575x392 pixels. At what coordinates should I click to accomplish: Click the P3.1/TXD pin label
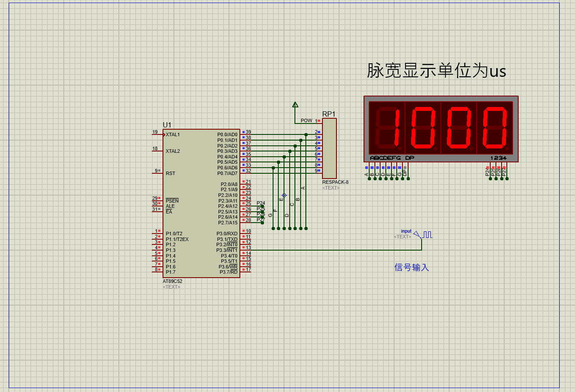click(227, 239)
